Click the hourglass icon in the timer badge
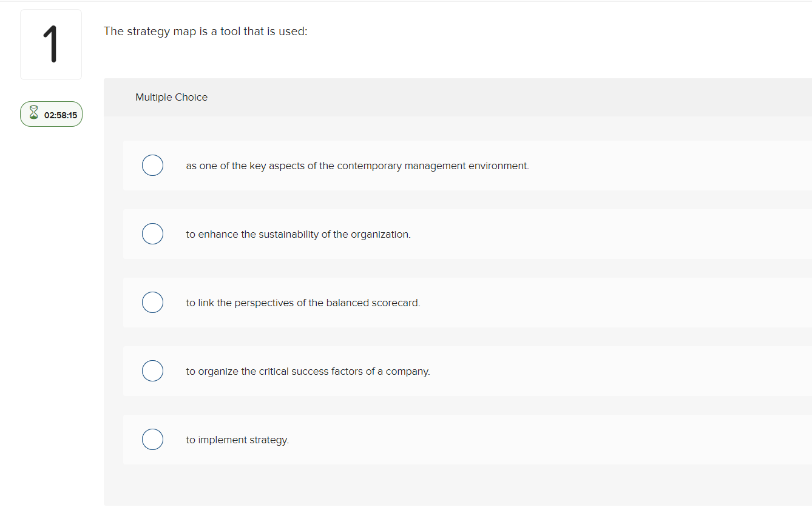The width and height of the screenshot is (812, 513). click(33, 113)
